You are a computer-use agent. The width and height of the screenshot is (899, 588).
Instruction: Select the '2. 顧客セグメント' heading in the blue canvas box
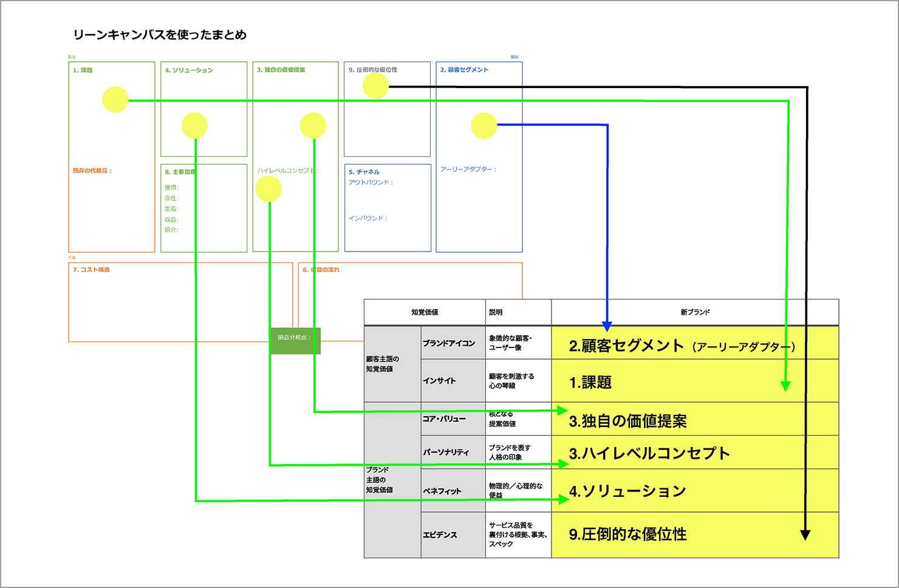464,70
